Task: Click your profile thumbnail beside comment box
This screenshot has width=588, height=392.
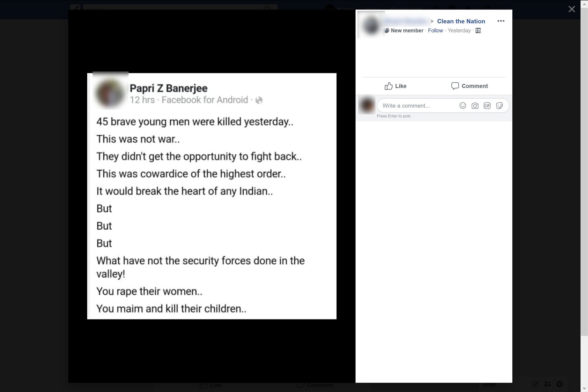Action: point(367,105)
